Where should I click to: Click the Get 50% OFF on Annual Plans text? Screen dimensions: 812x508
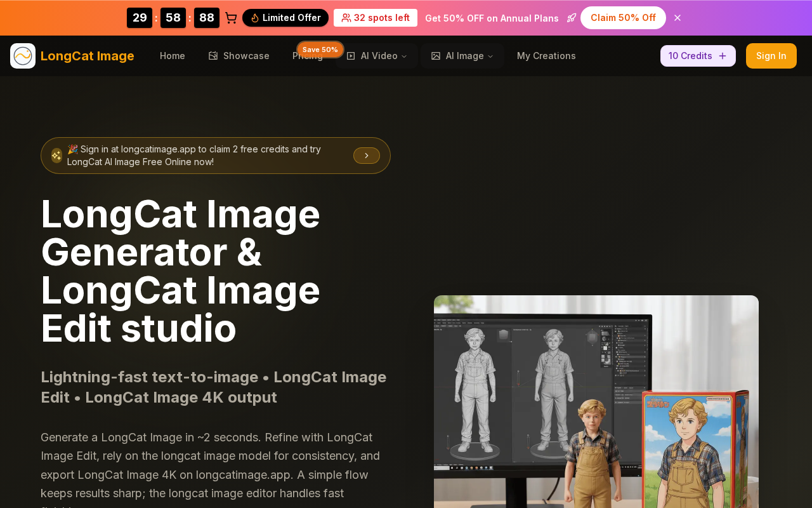[x=492, y=18]
